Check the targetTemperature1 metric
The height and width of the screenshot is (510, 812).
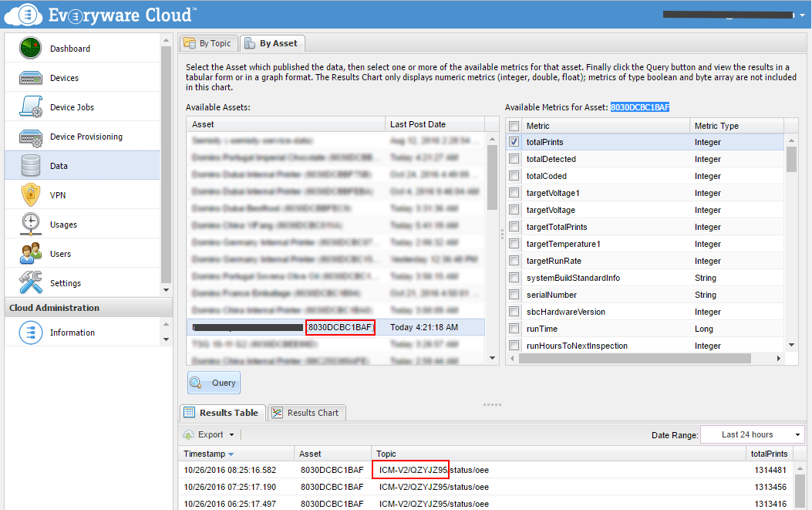514,244
